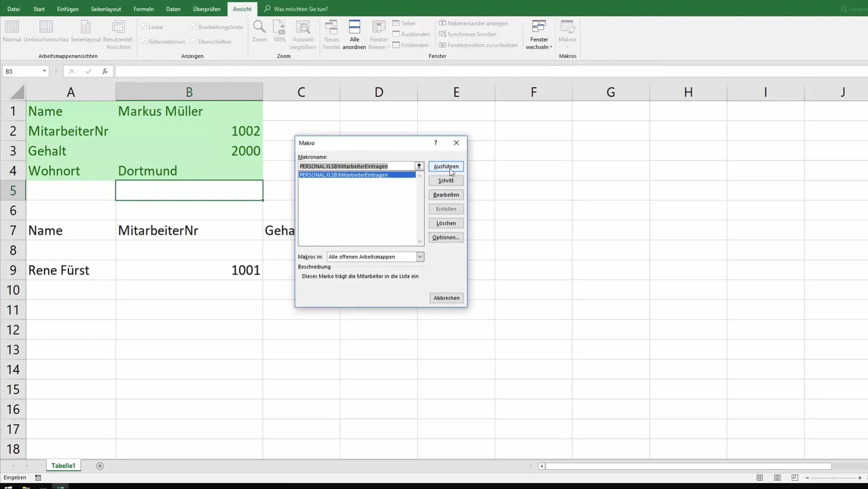Click the zoom in plus in status bar
Screen dimensions: 868x489
coord(860,478)
